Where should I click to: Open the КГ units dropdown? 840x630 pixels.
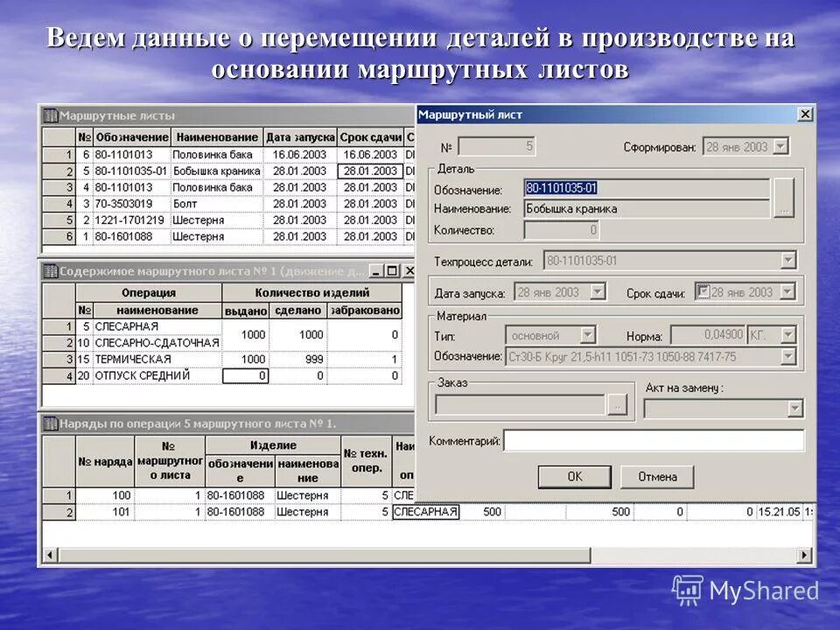click(787, 332)
